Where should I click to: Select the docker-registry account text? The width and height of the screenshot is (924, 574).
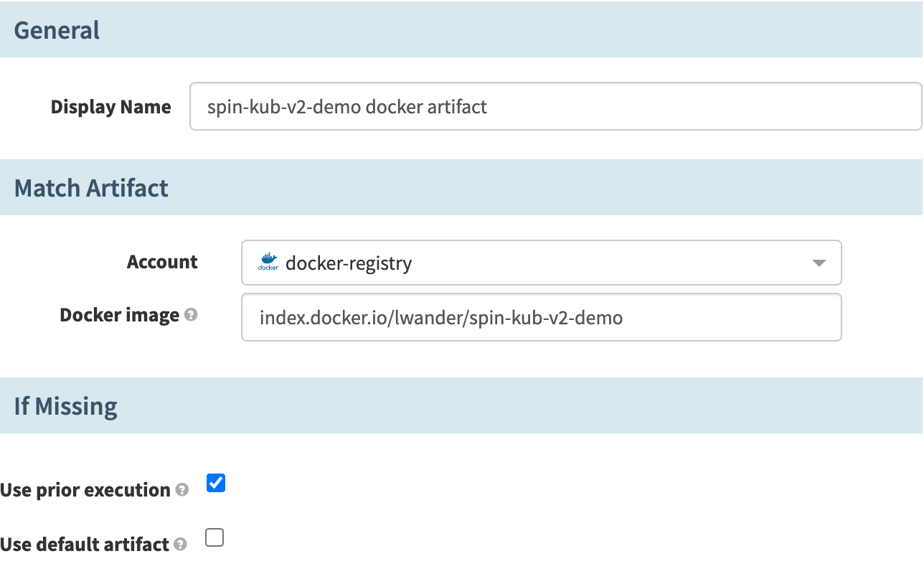click(349, 263)
